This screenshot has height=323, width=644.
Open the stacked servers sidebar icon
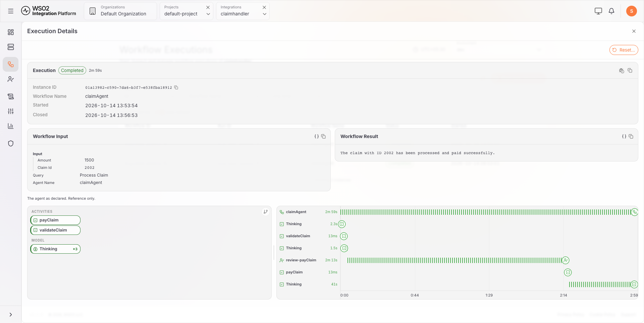click(11, 47)
